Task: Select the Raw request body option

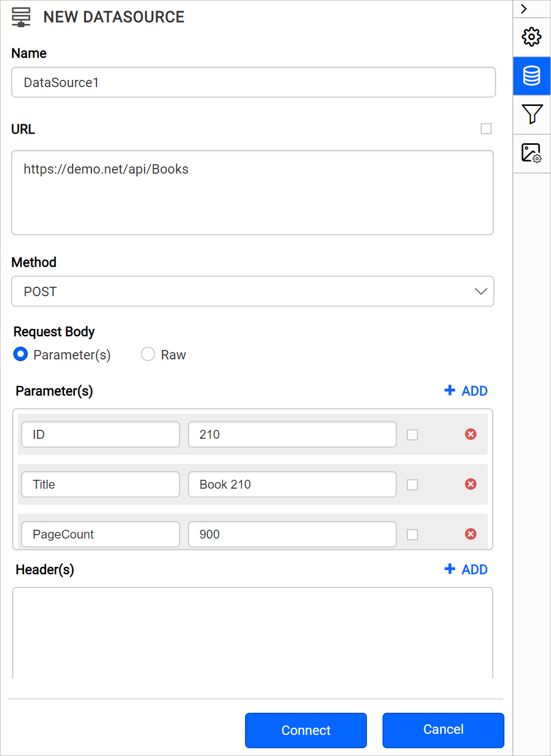Action: pyautogui.click(x=148, y=354)
